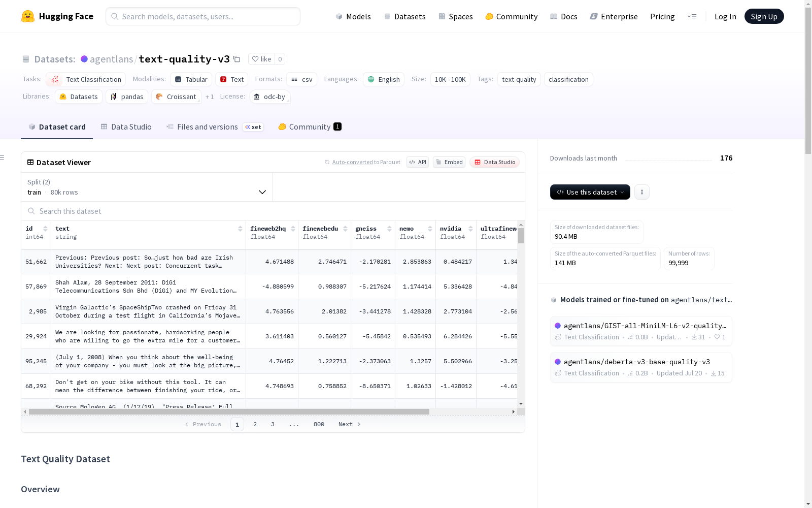Click the agentlans avatar icon in title

(84, 59)
